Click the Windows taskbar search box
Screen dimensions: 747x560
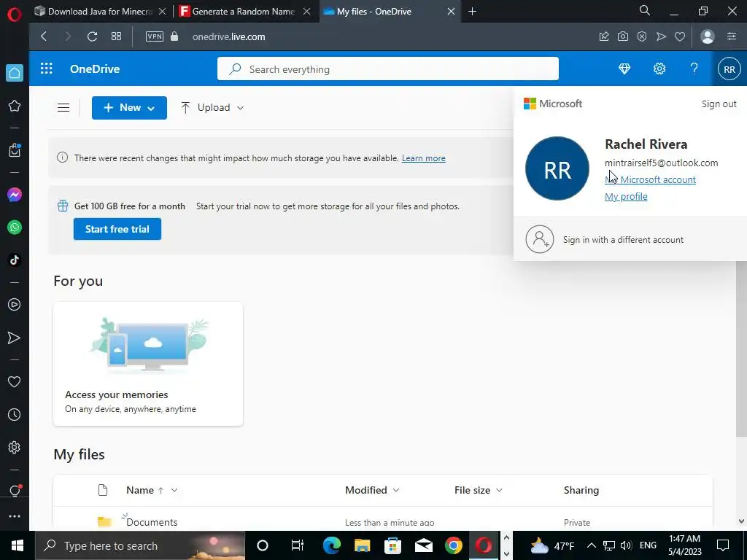pyautogui.click(x=141, y=545)
